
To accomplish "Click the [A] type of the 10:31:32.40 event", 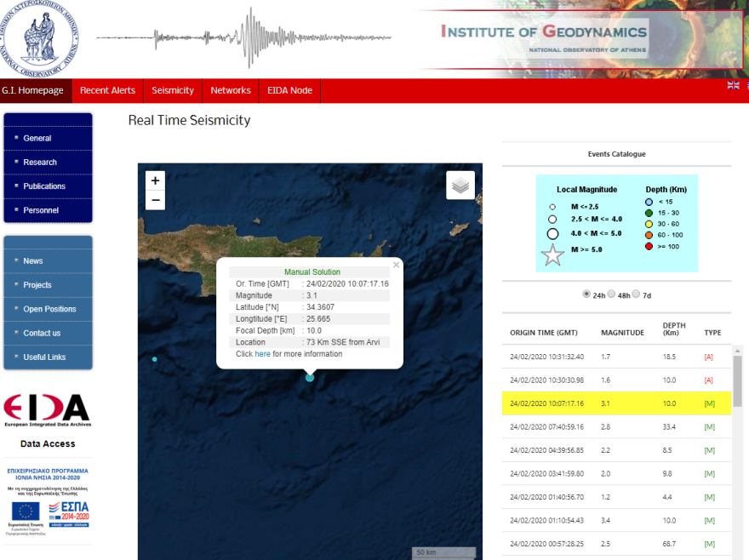I will pos(708,357).
